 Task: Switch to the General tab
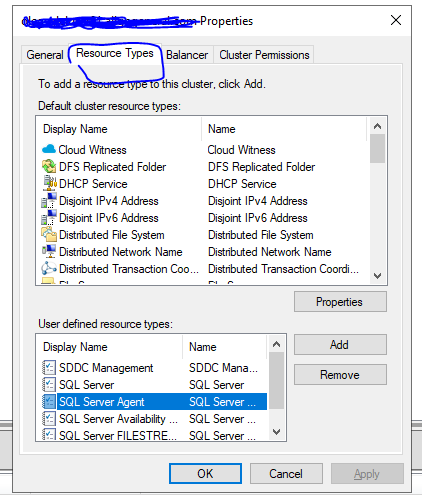(45, 55)
